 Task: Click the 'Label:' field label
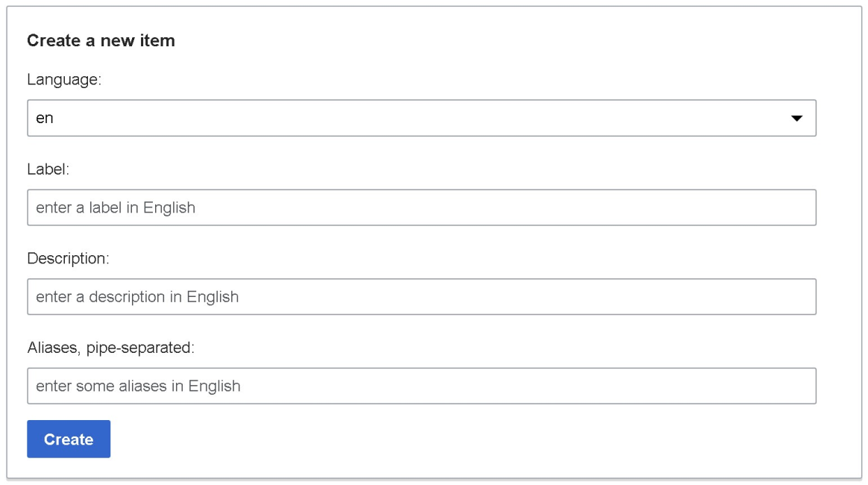click(x=48, y=169)
